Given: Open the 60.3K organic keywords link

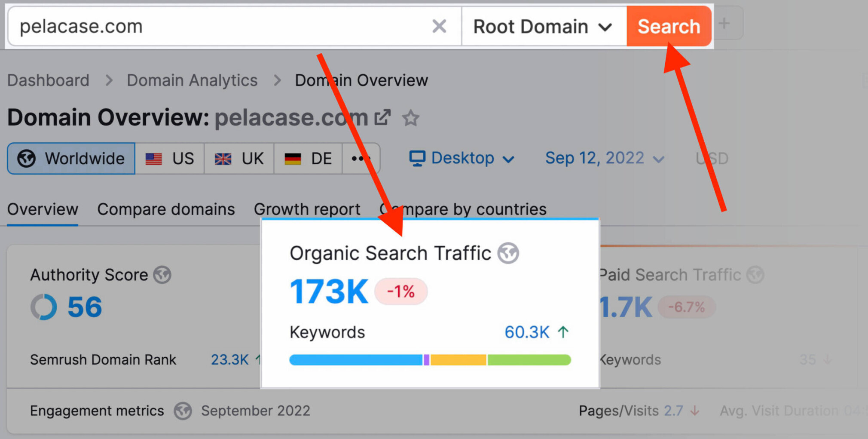Looking at the screenshot, I should tap(527, 332).
